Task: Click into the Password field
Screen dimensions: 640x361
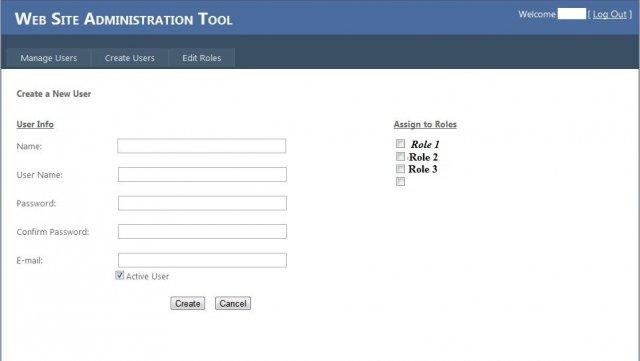Action: pos(202,203)
